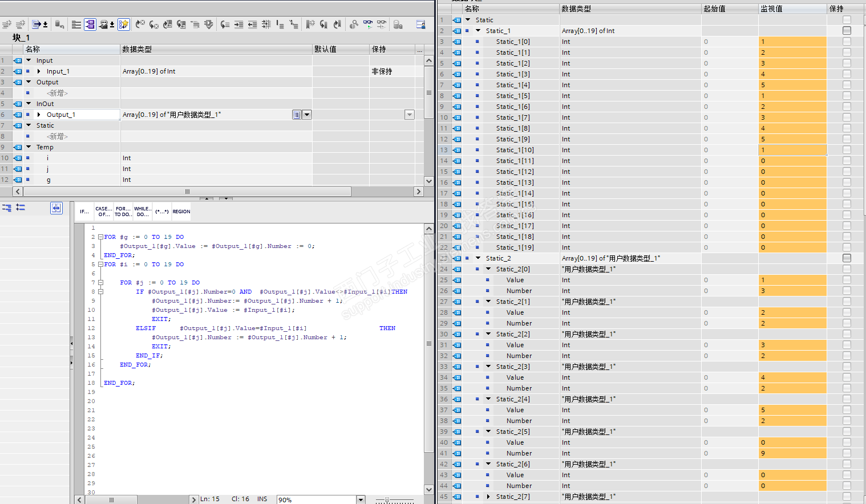Viewport: 866px width, 504px height.
Task: Toggle retain checkbox for Static_1 array row
Action: [847, 31]
